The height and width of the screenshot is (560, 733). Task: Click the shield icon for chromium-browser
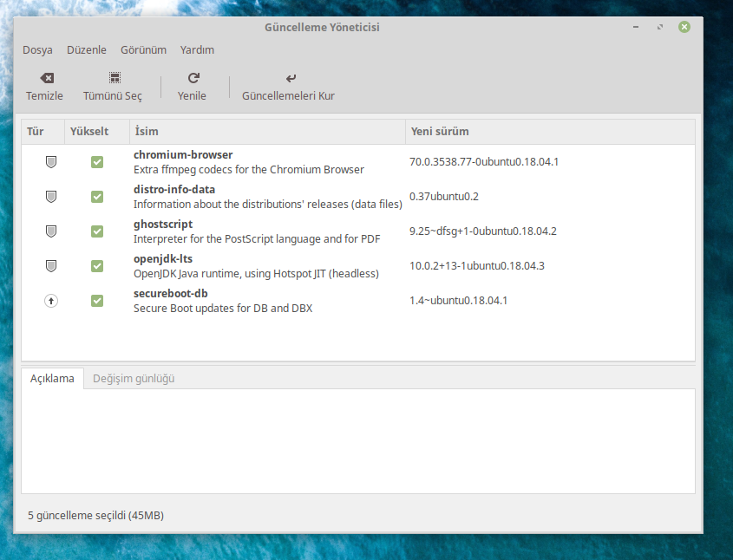(x=51, y=162)
